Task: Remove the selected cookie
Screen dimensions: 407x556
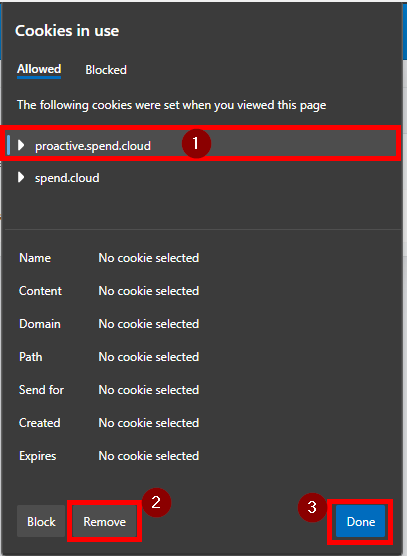Action: (x=105, y=522)
